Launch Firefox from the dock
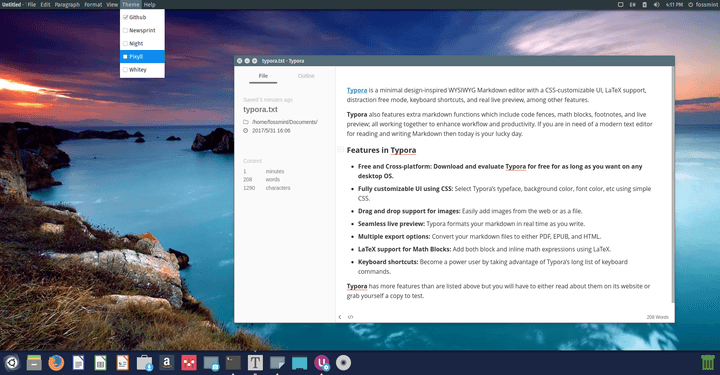The image size is (720, 375). pyautogui.click(x=56, y=363)
